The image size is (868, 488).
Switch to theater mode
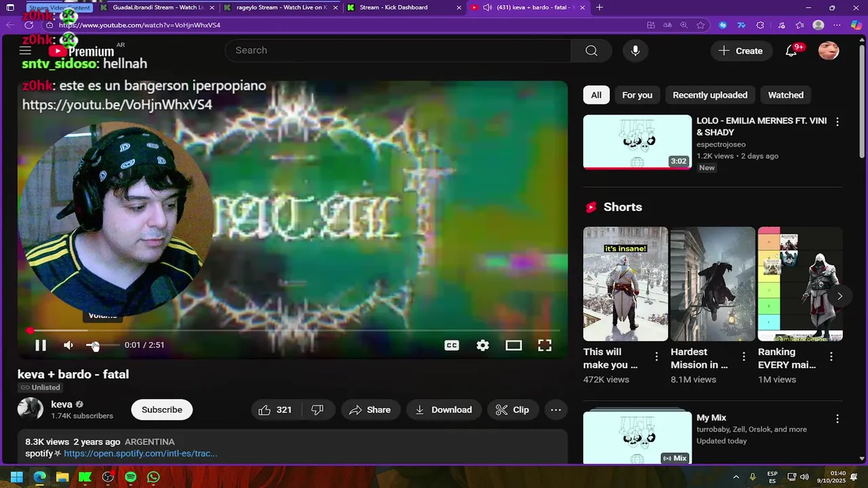coord(513,345)
